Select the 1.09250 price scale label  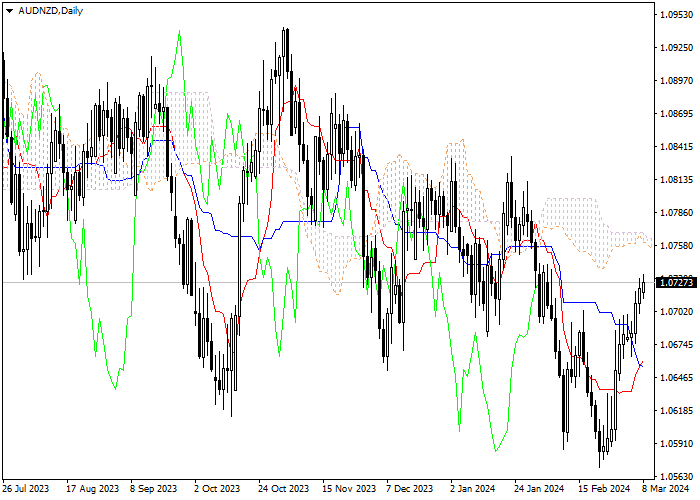[x=676, y=47]
